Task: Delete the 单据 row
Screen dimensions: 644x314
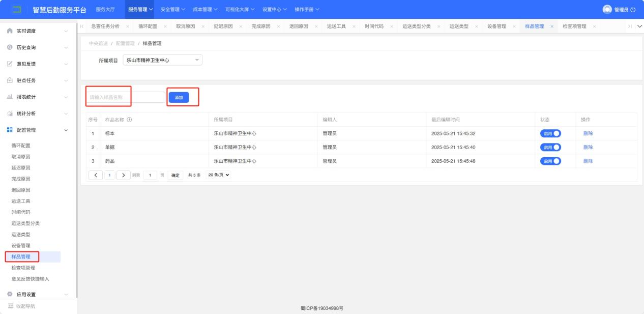Action: (588, 147)
